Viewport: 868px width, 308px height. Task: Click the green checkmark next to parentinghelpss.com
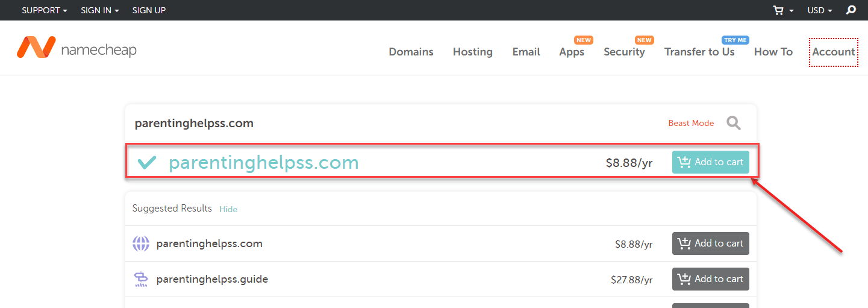[147, 162]
